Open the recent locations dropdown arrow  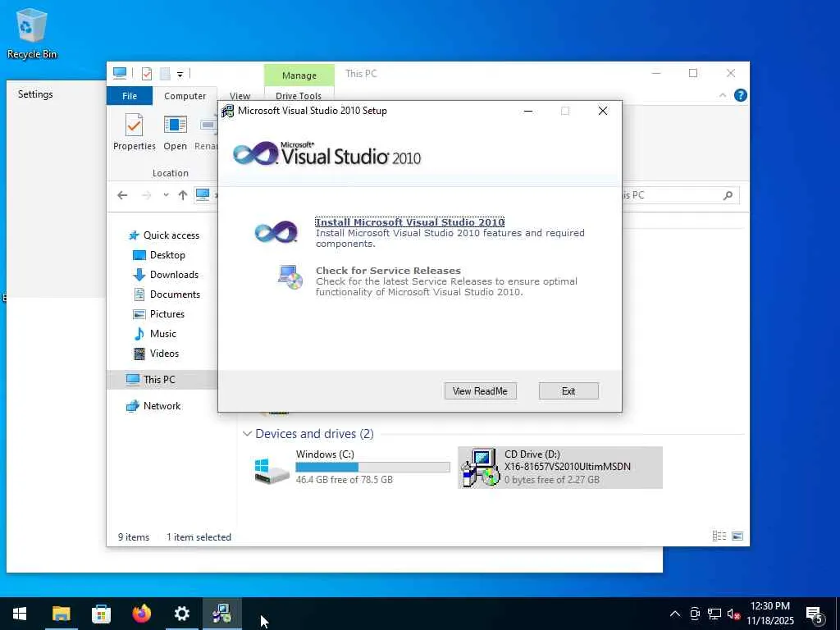pos(166,195)
